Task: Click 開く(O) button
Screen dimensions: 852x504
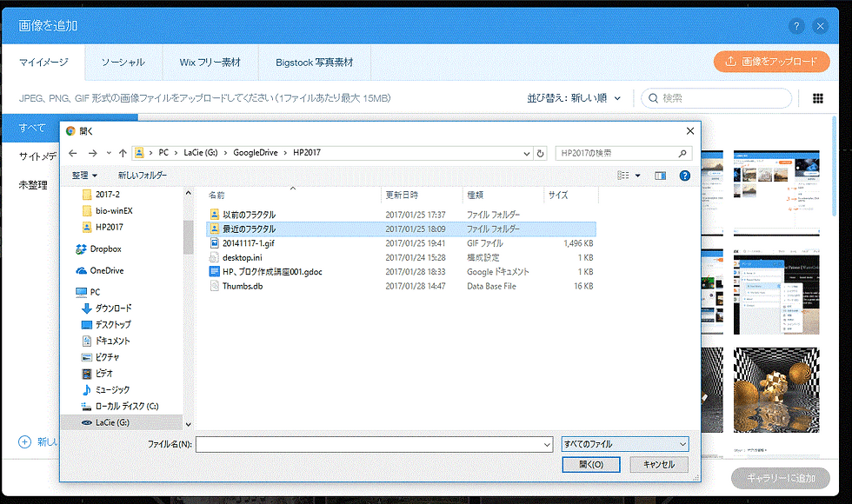Action: [590, 465]
